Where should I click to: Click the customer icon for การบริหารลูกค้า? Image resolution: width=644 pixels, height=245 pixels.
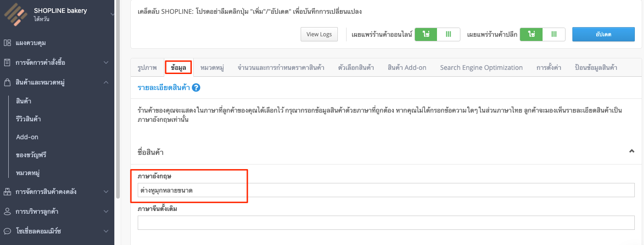tap(7, 211)
